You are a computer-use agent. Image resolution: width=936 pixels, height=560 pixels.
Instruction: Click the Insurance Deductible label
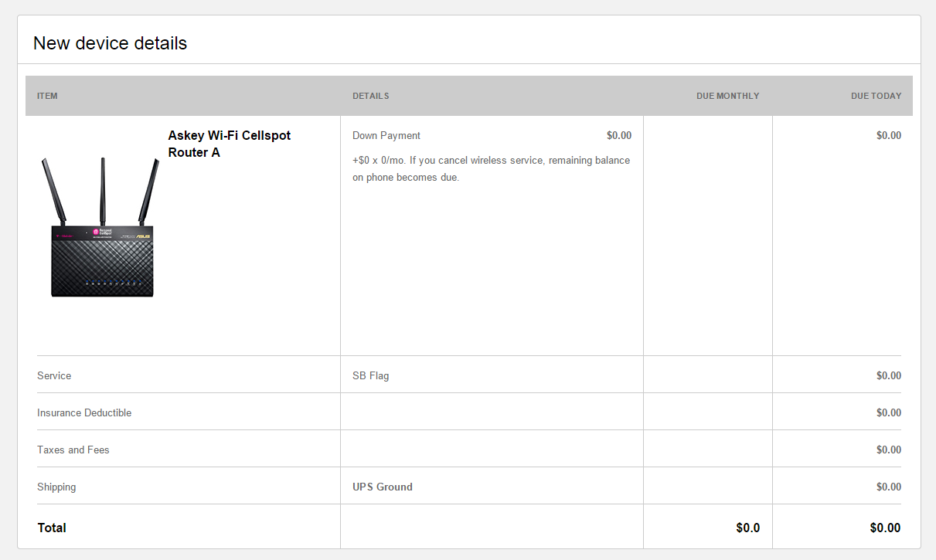[84, 412]
